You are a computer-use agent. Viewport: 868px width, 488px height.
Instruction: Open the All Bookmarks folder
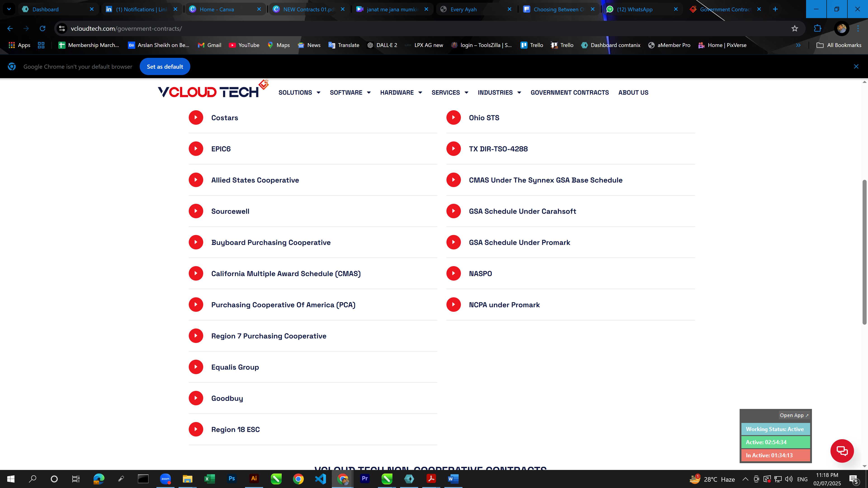pos(839,45)
